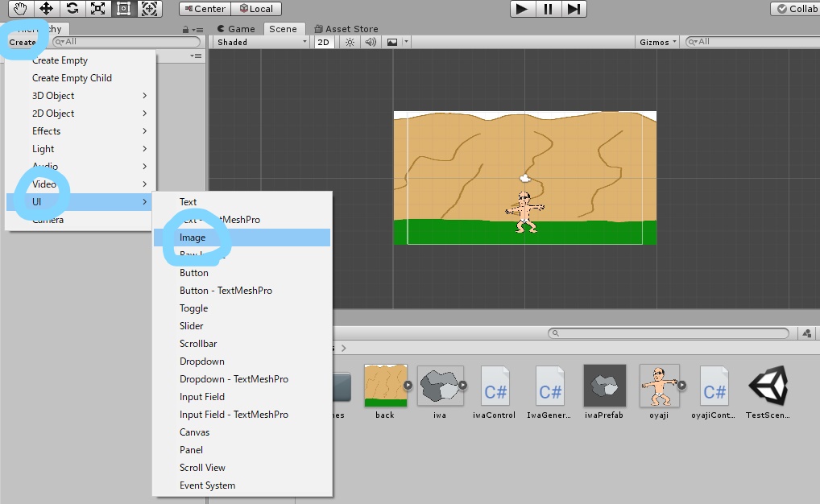
Task: Choose Image from the UI submenu
Action: coord(242,238)
